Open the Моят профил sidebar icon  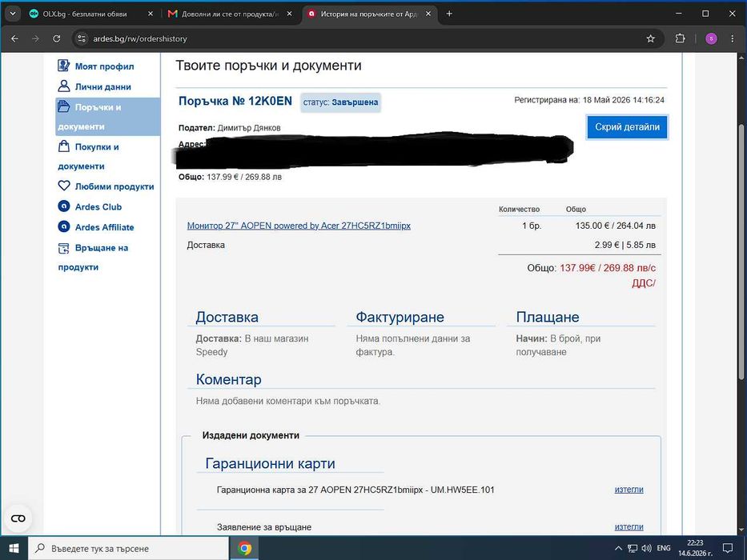(x=64, y=66)
